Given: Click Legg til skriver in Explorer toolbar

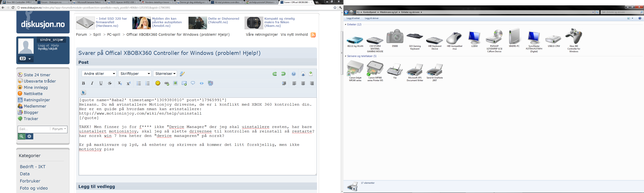Looking at the screenshot, I should click(372, 18).
